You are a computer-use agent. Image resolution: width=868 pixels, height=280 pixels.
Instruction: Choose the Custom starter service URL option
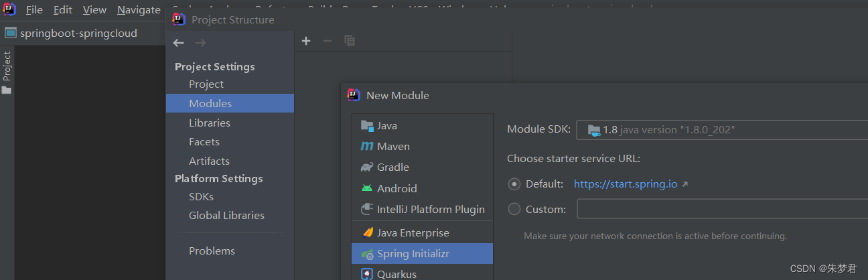click(x=514, y=209)
